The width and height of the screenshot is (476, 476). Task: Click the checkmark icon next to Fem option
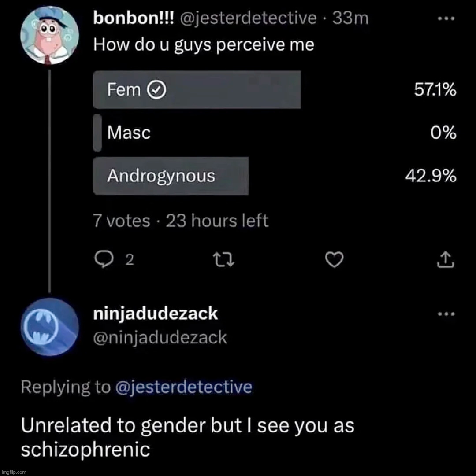[156, 89]
